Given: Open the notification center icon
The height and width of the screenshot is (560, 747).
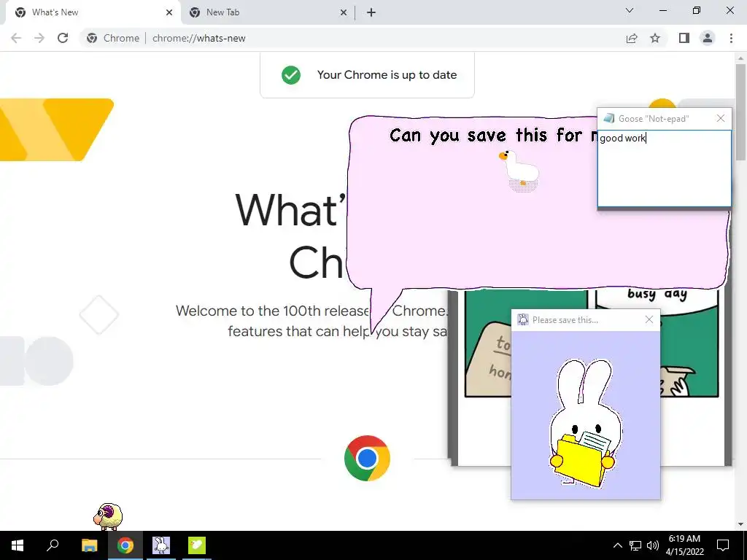Looking at the screenshot, I should (723, 545).
